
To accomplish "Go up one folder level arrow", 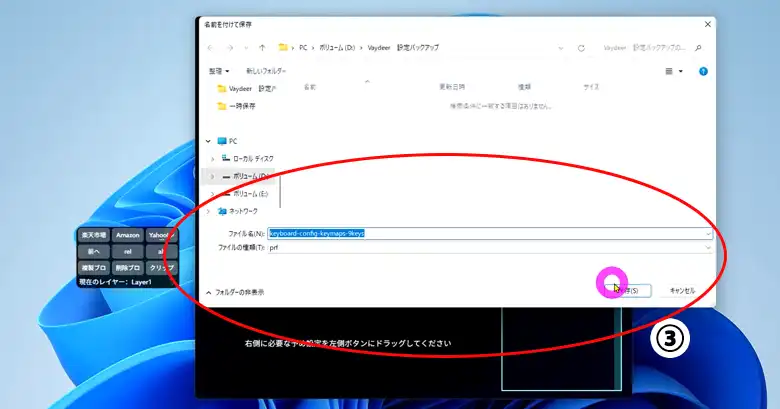I will coord(262,48).
